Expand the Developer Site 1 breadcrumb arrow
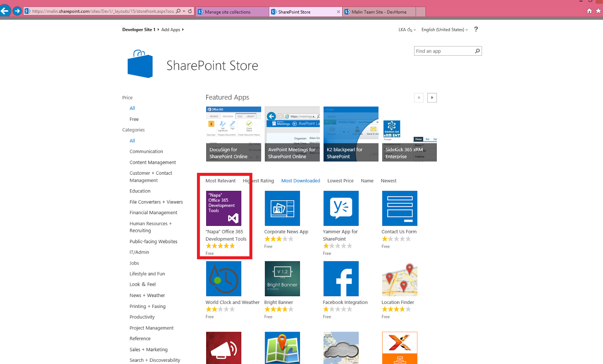 pos(158,29)
